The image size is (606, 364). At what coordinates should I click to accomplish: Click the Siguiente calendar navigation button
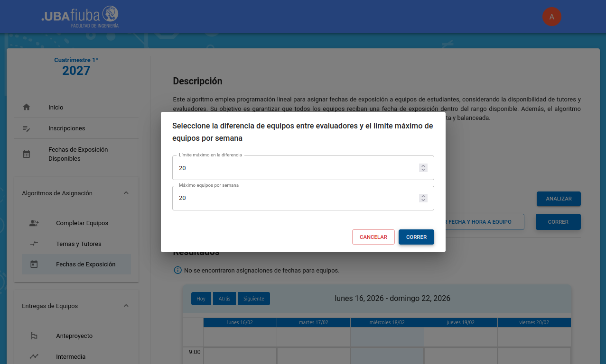[x=253, y=299]
